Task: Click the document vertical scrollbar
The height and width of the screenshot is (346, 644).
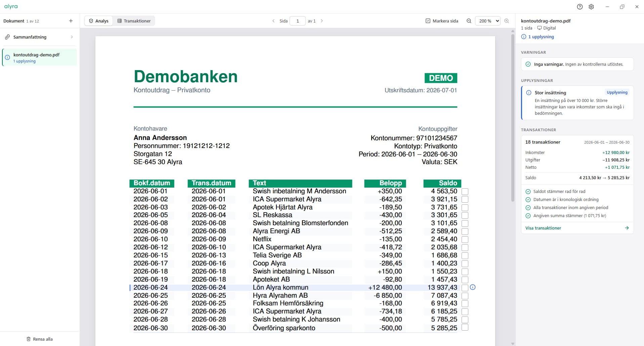Action: click(x=513, y=117)
